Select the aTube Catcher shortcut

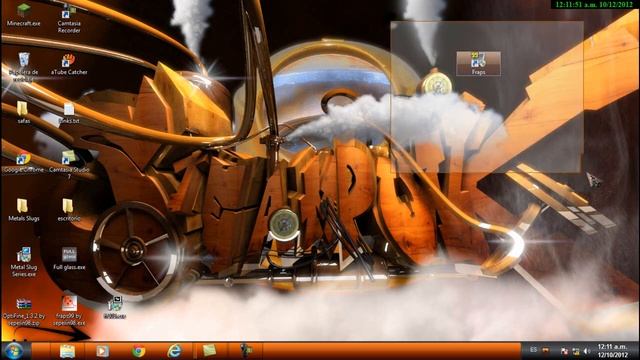click(x=69, y=64)
